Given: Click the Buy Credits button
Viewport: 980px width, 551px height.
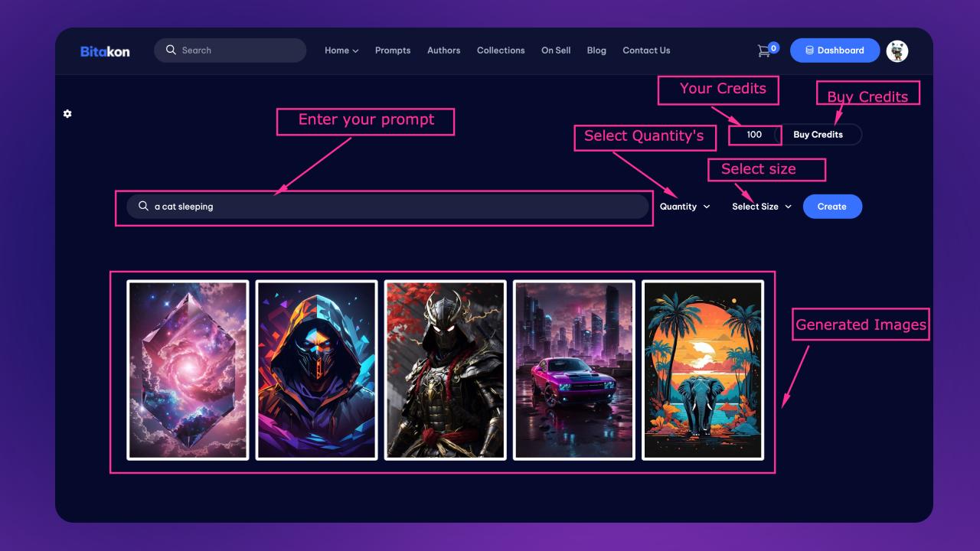Looking at the screenshot, I should click(x=818, y=135).
